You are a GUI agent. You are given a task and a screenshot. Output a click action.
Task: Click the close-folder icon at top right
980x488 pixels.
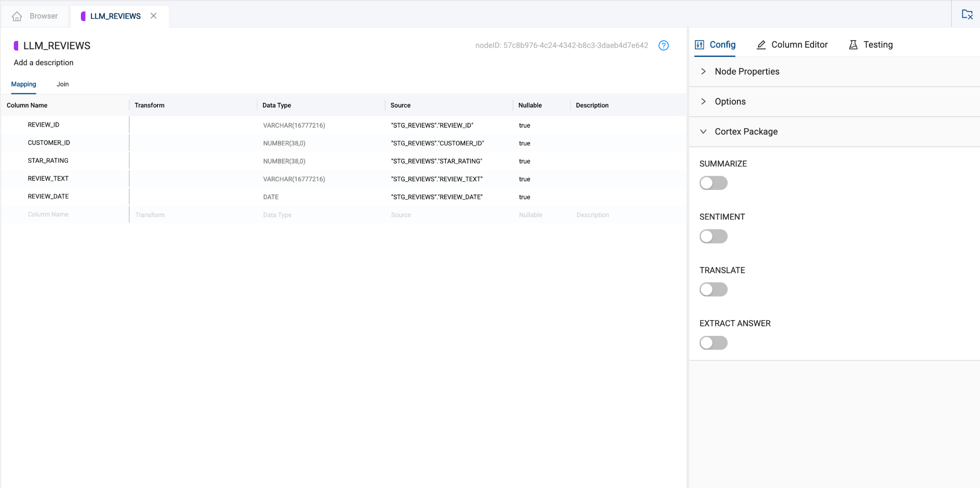coord(967,14)
